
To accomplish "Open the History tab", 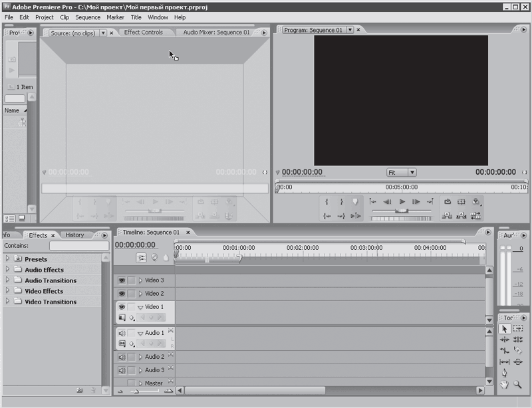I will tap(74, 235).
